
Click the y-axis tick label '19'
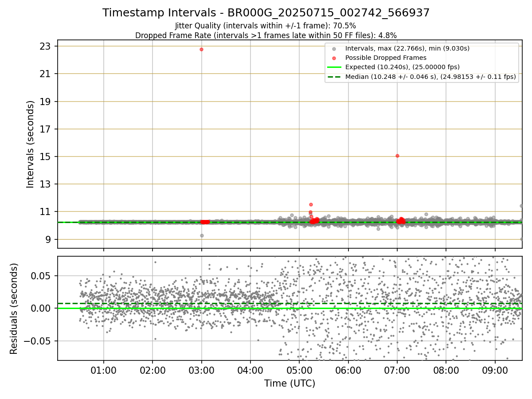(46, 102)
